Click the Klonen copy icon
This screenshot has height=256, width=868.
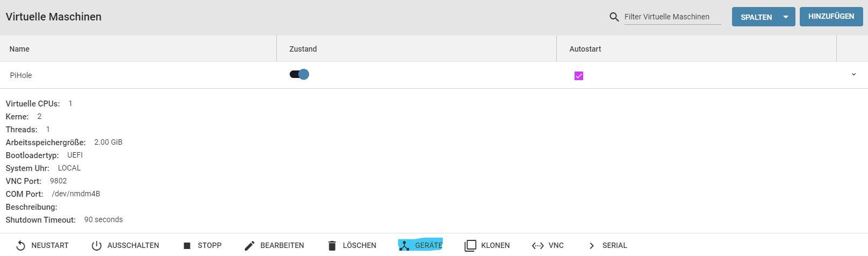click(470, 246)
